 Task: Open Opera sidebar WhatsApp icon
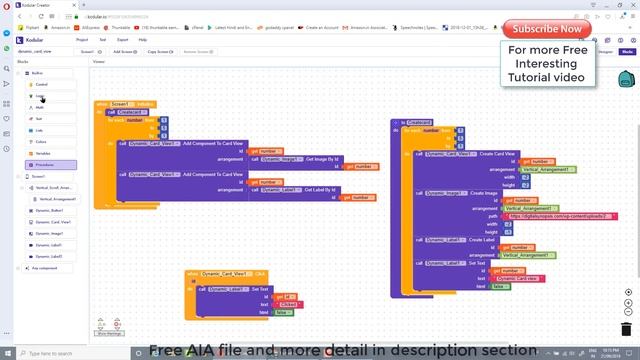coord(7,49)
